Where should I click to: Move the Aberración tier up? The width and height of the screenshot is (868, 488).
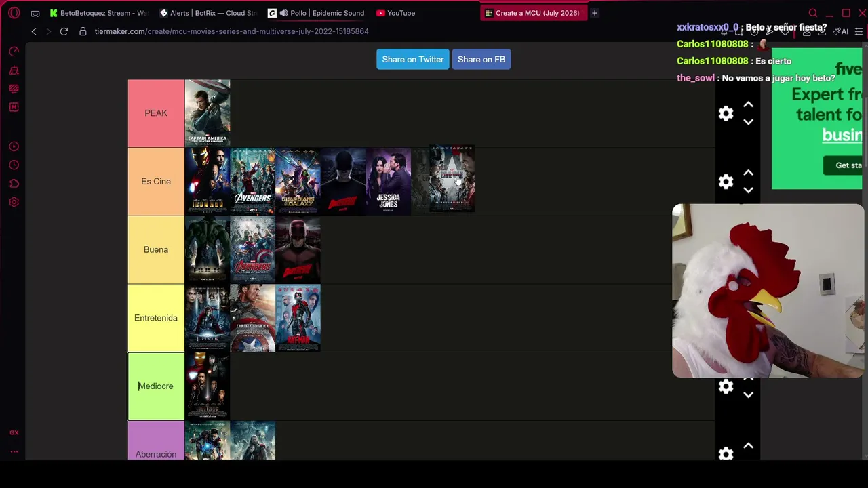click(748, 445)
